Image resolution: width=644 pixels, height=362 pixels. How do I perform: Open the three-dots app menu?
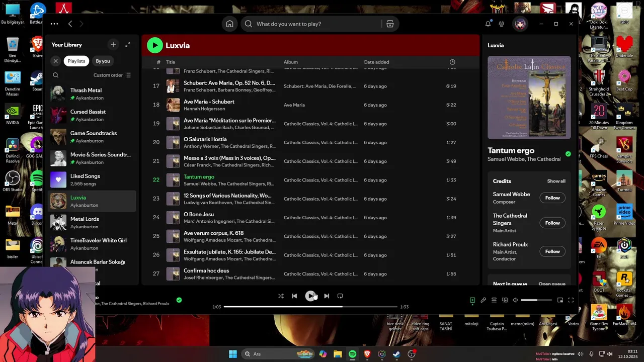[x=54, y=24]
